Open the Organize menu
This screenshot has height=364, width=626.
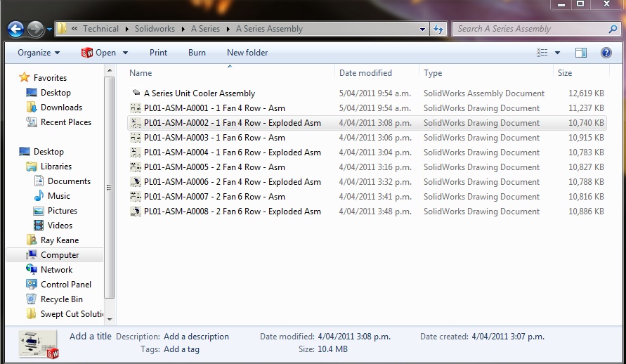click(x=39, y=53)
